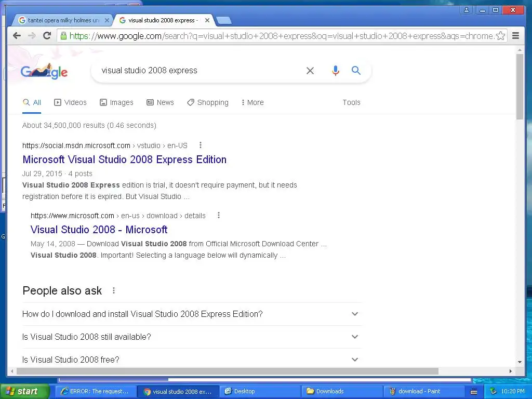Open the Windows start menu

(24, 391)
